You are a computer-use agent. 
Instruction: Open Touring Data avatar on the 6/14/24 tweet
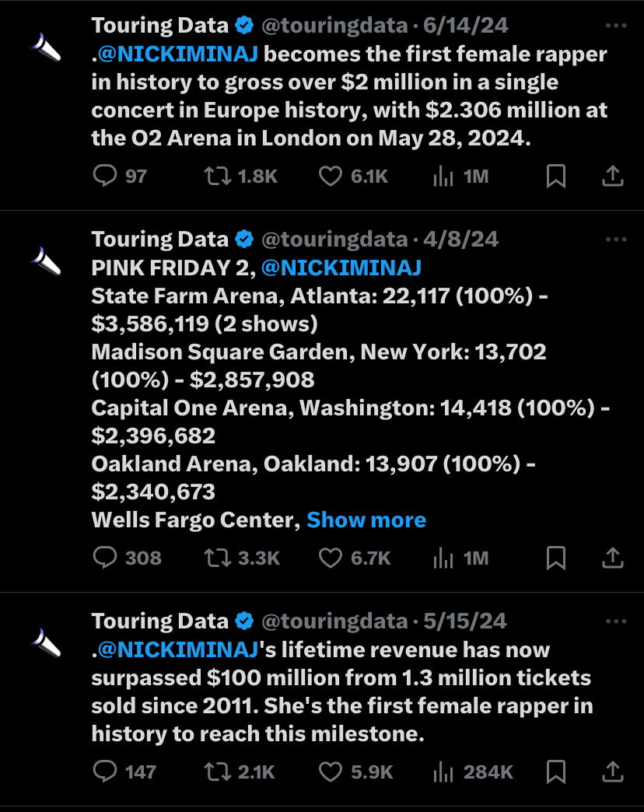click(46, 47)
